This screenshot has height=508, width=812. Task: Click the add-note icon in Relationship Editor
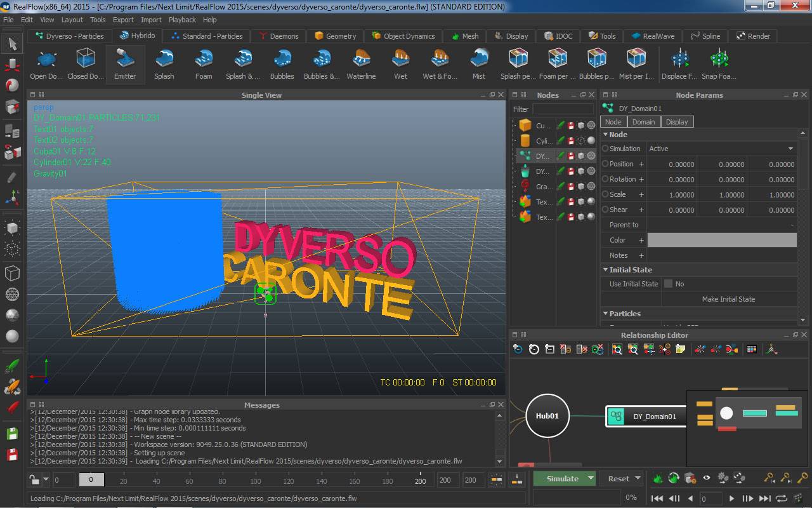pyautogui.click(x=681, y=349)
